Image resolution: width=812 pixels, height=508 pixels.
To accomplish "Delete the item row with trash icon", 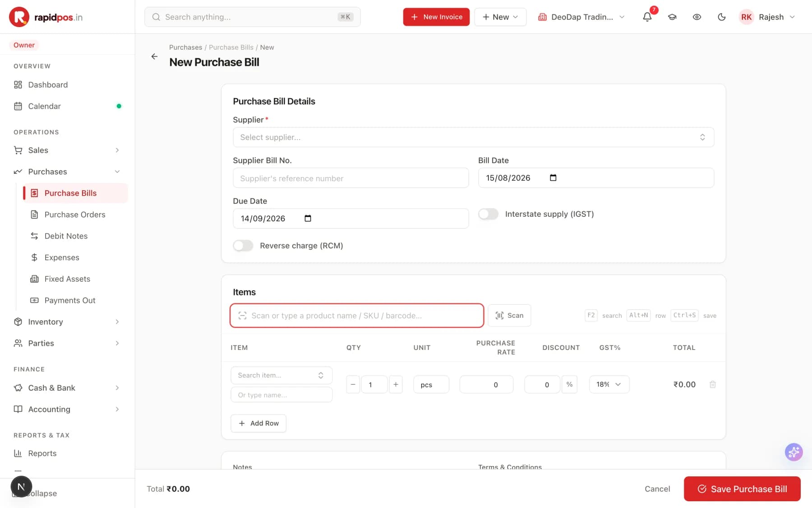I will pos(713,384).
